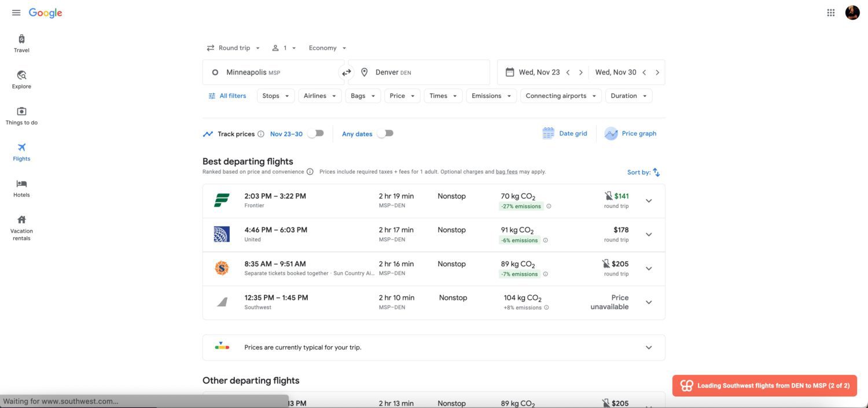Enable Track prices for Nov 23–30
868x408 pixels.
pyautogui.click(x=315, y=134)
